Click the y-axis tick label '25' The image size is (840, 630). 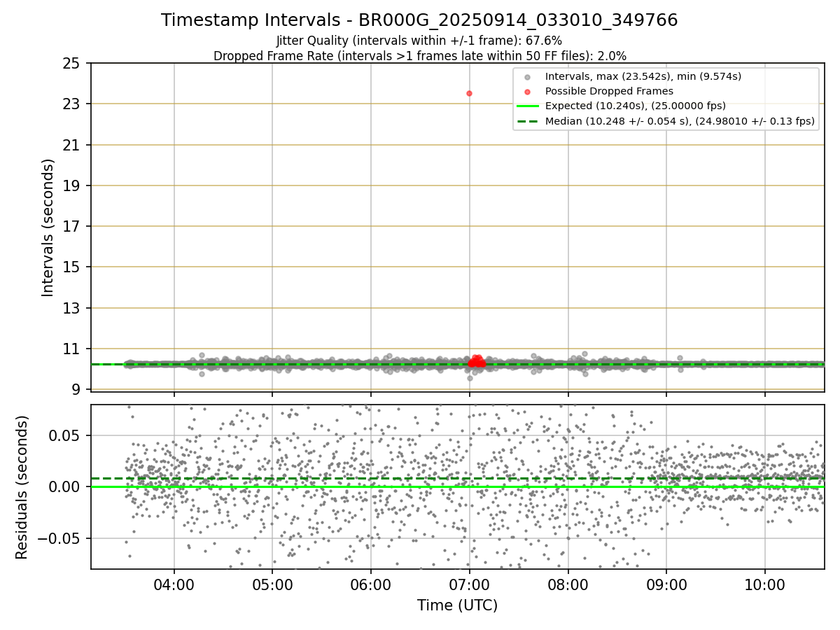tap(72, 64)
